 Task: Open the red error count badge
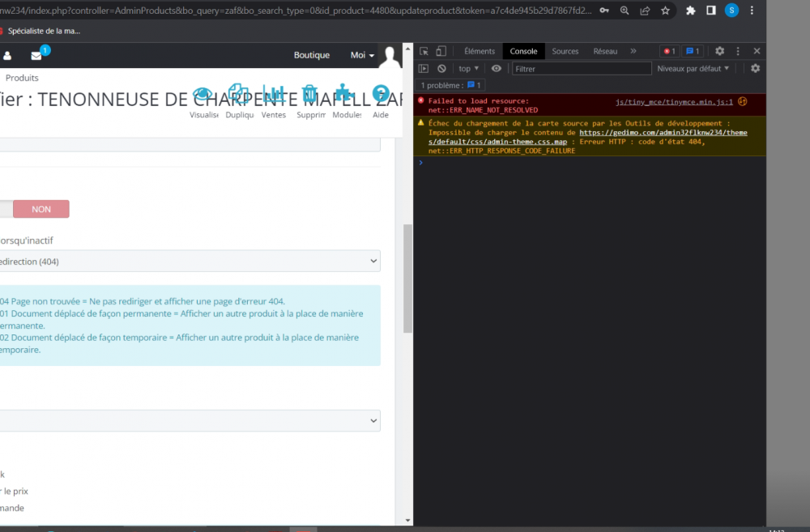pyautogui.click(x=670, y=51)
